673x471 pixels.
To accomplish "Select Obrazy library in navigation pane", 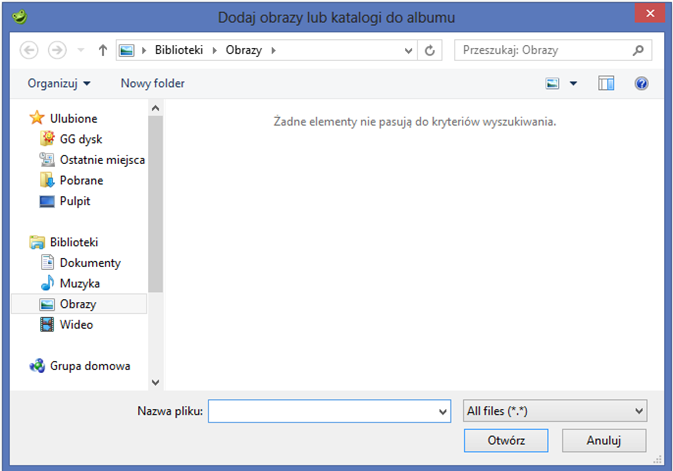I will point(78,304).
